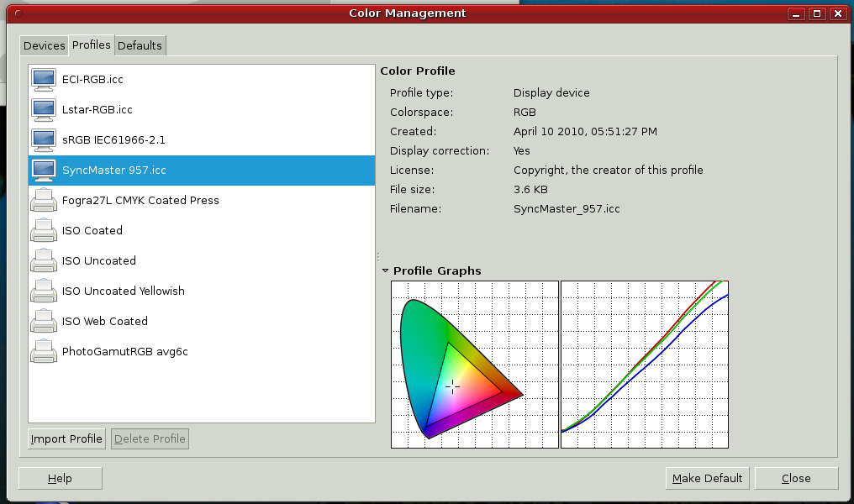
Task: Click the monitor icon beside sRGB IEC61966-2.1
Action: click(44, 140)
